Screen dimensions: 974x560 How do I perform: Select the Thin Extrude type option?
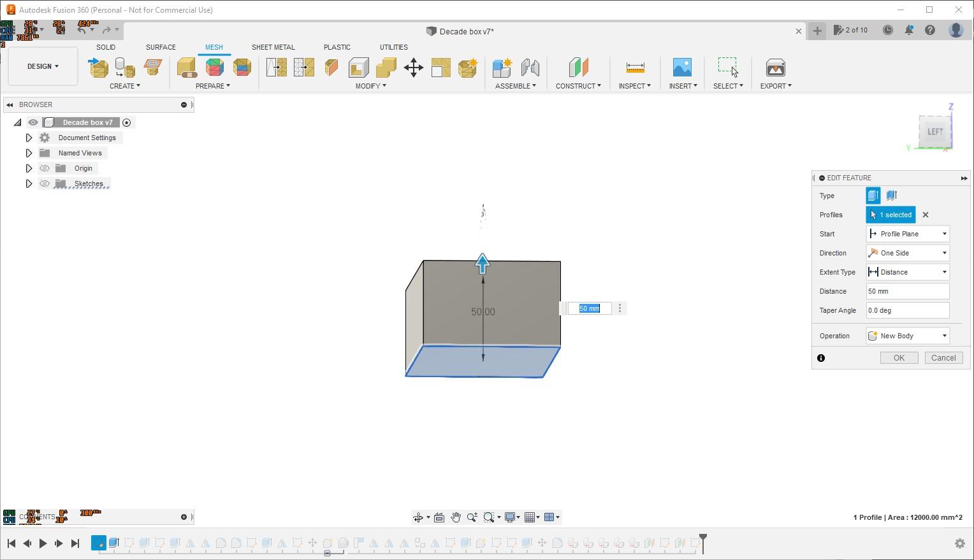coord(892,196)
